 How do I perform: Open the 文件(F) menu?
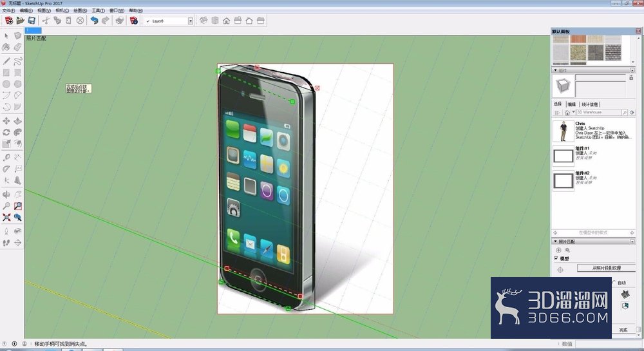[8, 11]
